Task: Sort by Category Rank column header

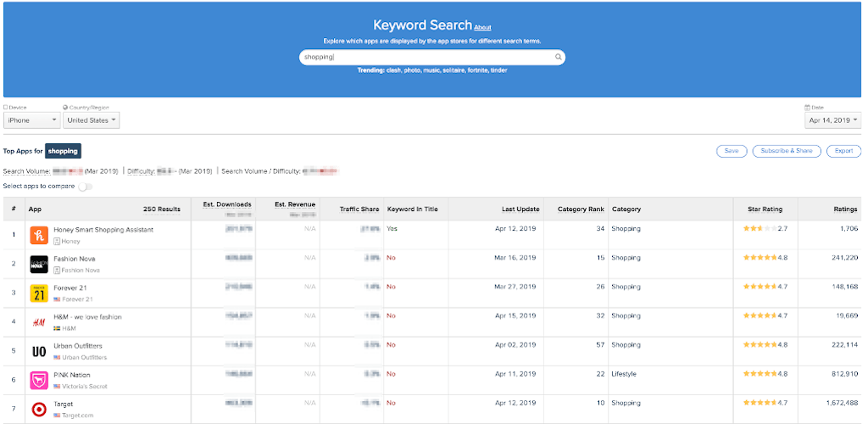Action: pyautogui.click(x=581, y=209)
